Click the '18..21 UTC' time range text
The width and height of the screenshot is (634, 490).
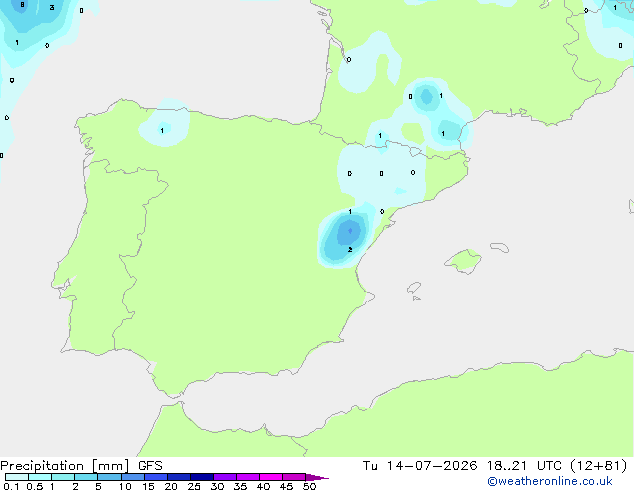524,466
